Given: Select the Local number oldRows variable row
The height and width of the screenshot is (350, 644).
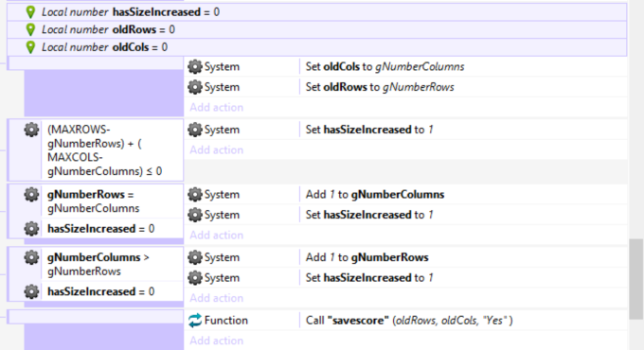Looking at the screenshot, I should (x=316, y=29).
